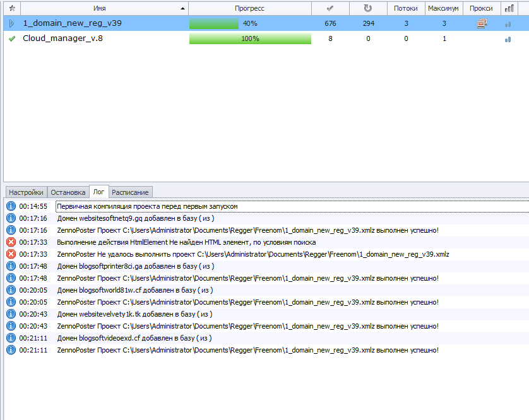
Task: Click the 40% progress bar
Action: point(250,23)
